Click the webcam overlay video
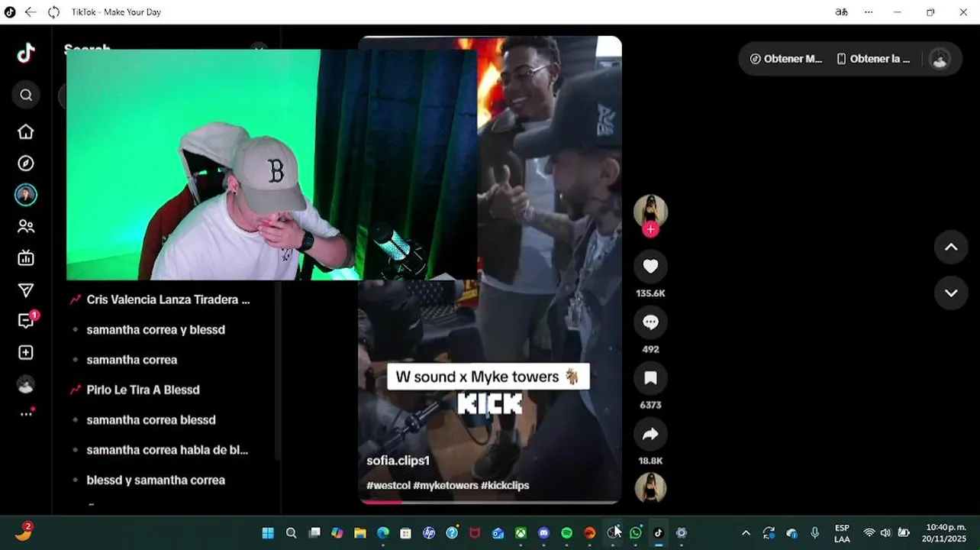Viewport: 980px width, 550px height. pos(272,165)
